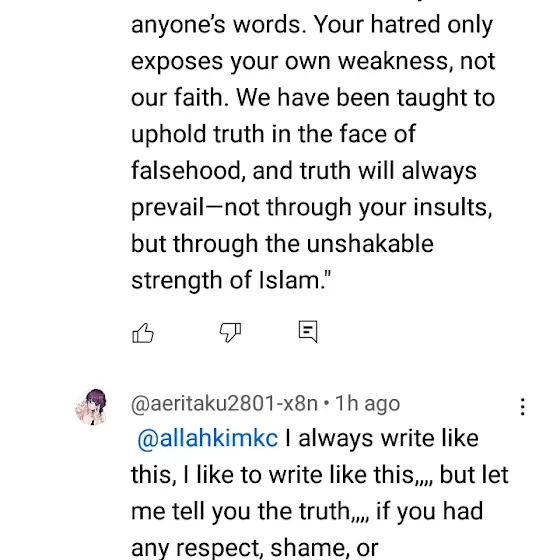Image resolution: width=560 pixels, height=560 pixels.
Task: Select the line "this, I like to write like this"
Action: point(281,476)
